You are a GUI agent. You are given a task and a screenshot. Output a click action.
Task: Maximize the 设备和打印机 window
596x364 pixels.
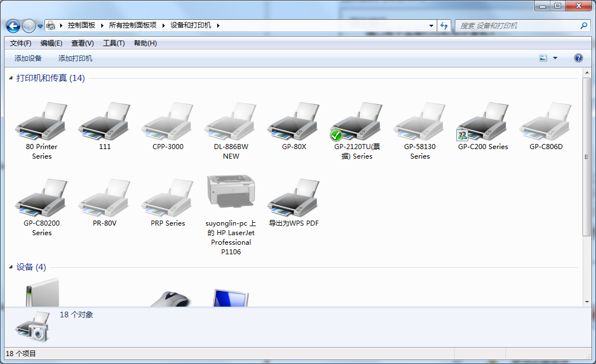558,6
